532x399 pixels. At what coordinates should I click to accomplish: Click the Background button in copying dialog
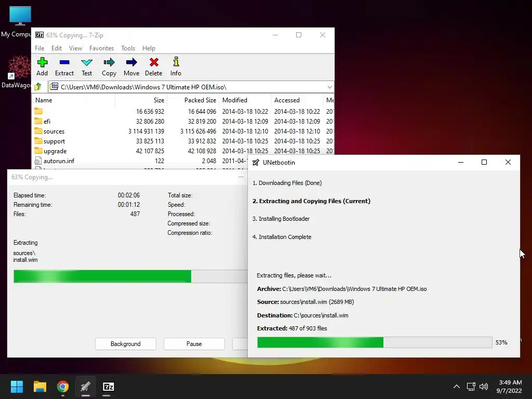126,344
